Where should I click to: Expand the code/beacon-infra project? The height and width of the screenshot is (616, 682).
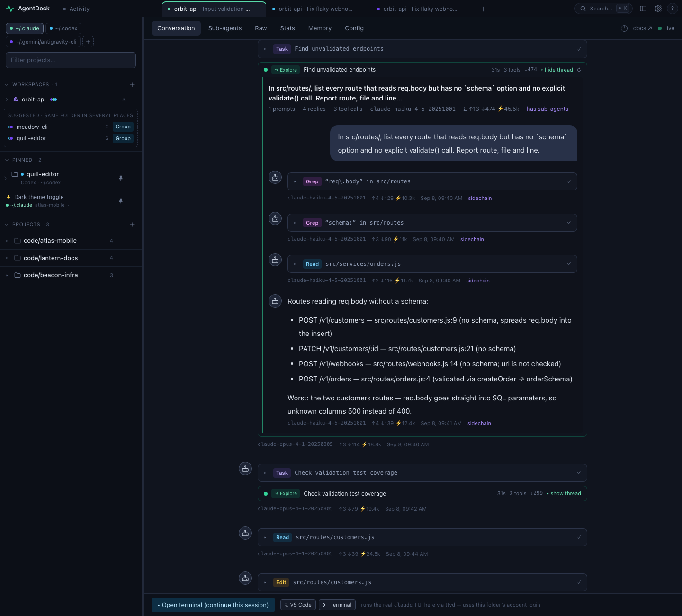tap(7, 275)
